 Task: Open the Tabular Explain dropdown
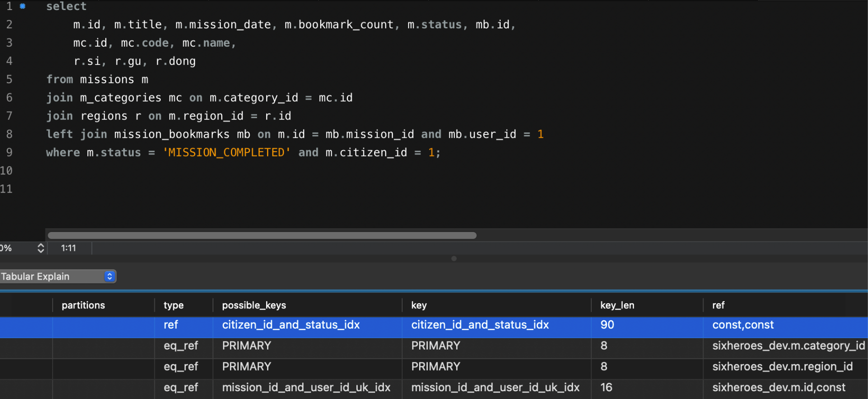[58, 276]
